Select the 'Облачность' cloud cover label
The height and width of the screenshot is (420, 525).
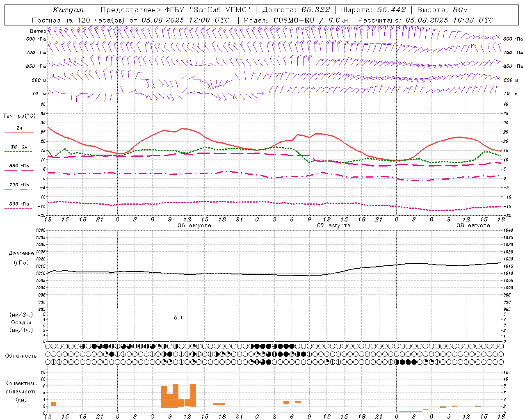[21, 356]
